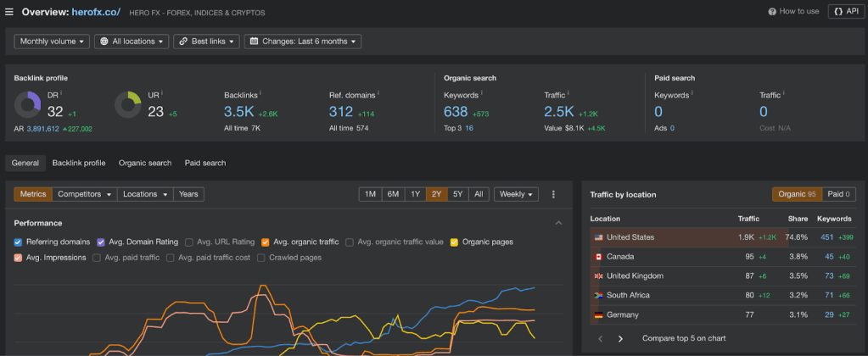Screen dimensions: 868x356
Task: Click the DR donut chart icon
Action: 28,105
